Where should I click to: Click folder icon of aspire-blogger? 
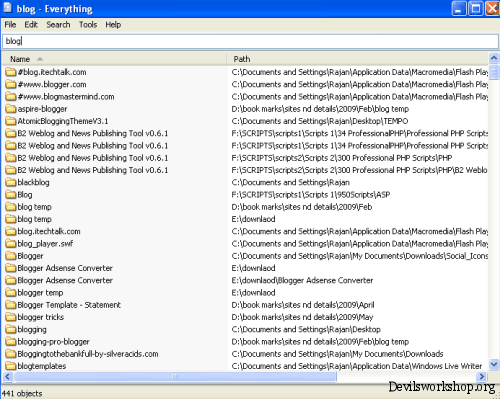point(11,109)
